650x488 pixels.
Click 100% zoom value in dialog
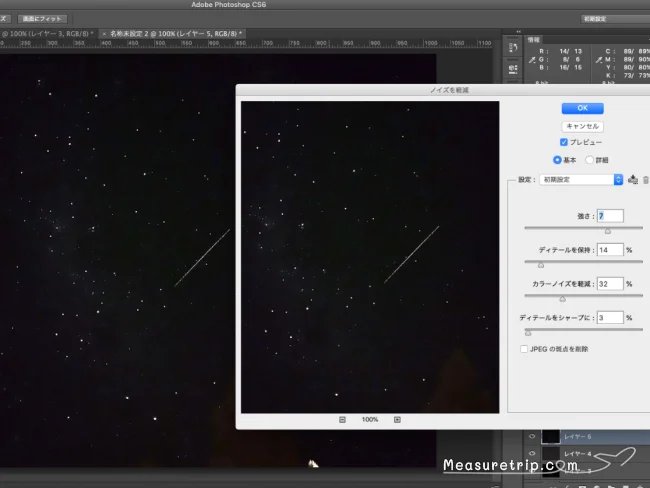370,420
